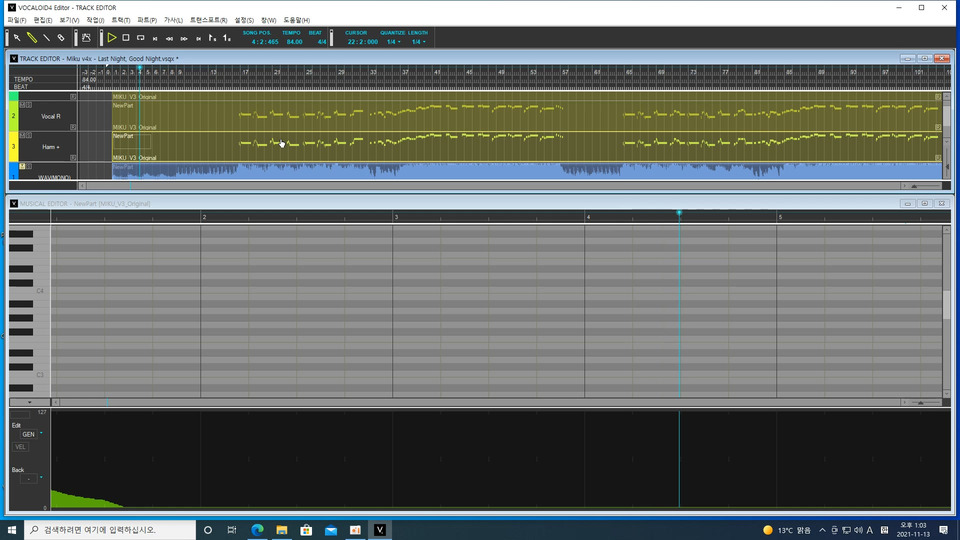Set start marker flag icon
Image resolution: width=960 pixels, height=540 pixels.
(x=212, y=38)
